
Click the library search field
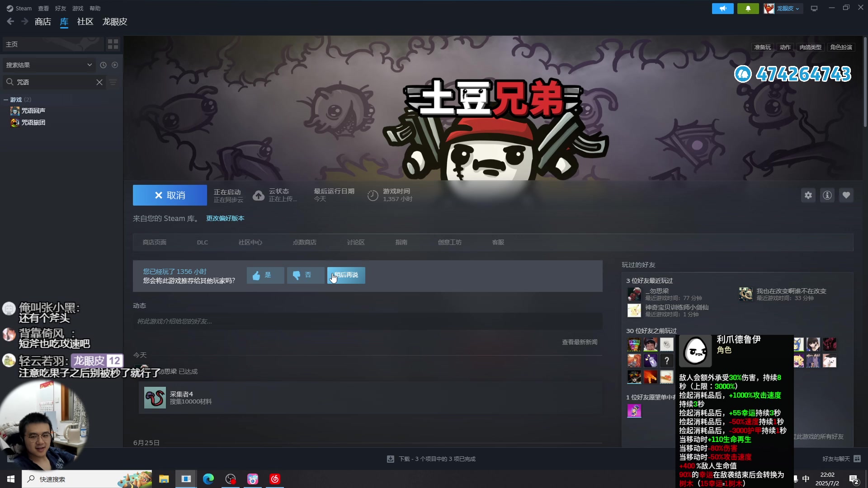click(54, 82)
